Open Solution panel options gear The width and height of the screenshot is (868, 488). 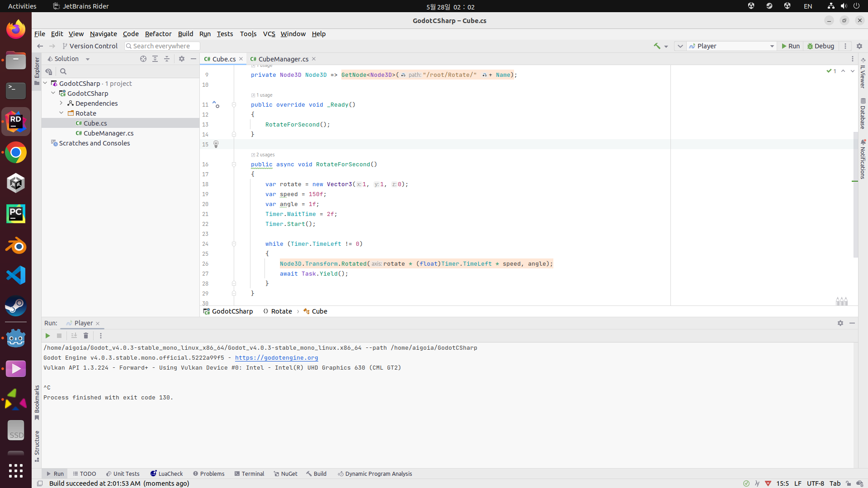tap(182, 59)
